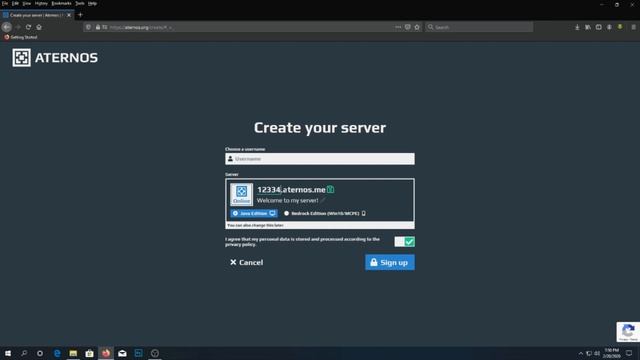
Task: Click the tracking protection shield icon
Action: pos(88,27)
